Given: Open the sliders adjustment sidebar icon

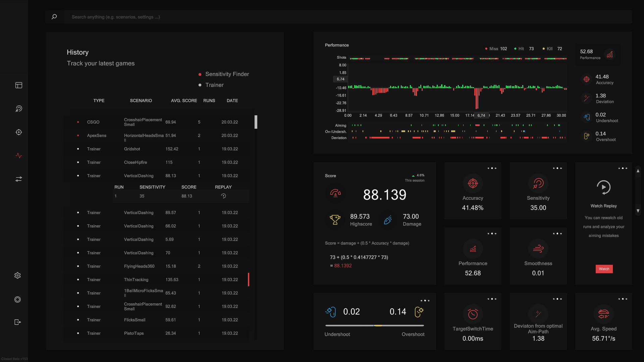Looking at the screenshot, I should click(x=19, y=179).
